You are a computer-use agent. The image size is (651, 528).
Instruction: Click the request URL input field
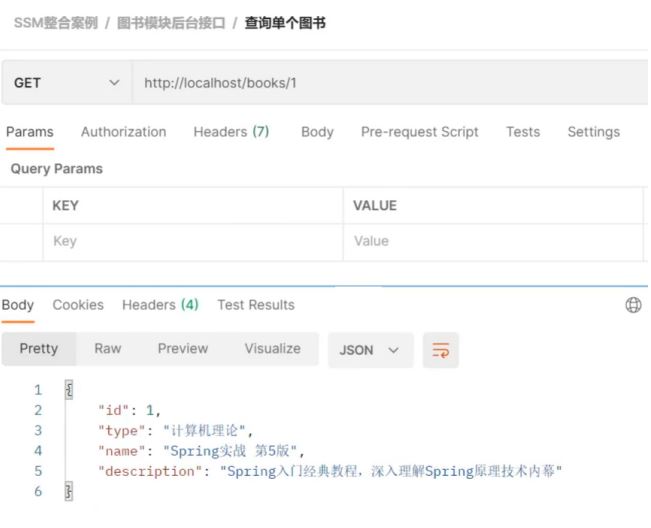pos(390,83)
